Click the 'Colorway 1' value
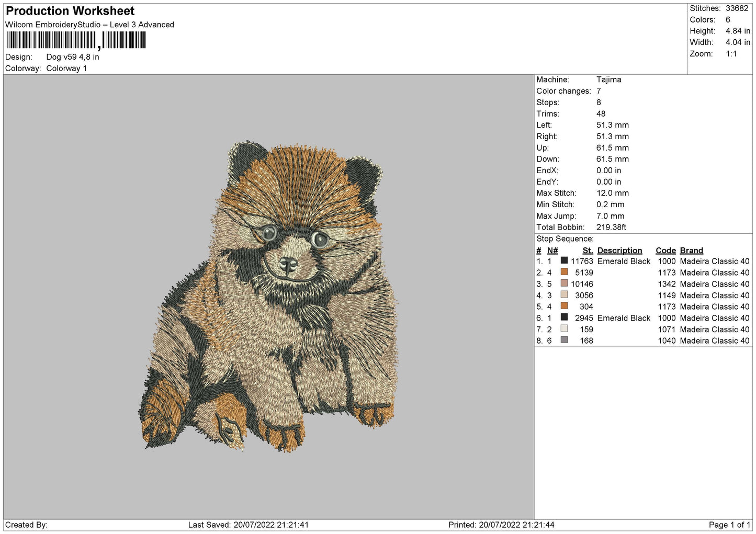The height and width of the screenshot is (534, 756). [66, 69]
